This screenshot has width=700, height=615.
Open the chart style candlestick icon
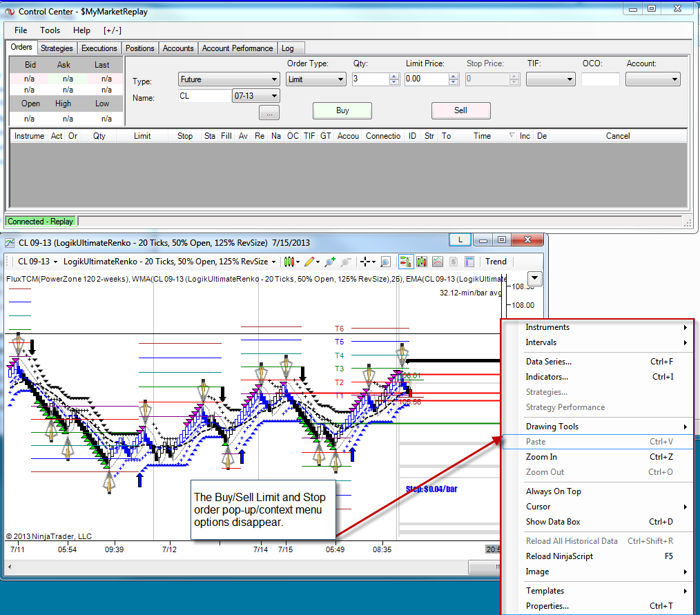point(288,262)
